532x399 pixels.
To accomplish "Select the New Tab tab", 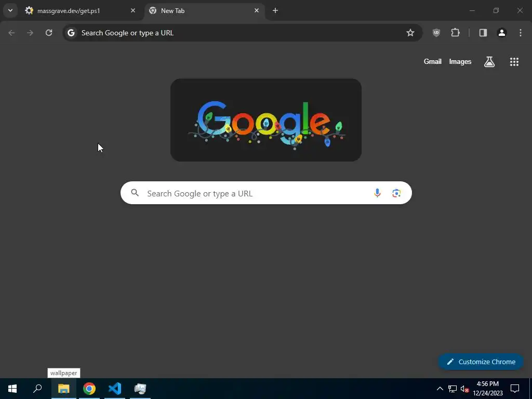I will click(x=205, y=11).
